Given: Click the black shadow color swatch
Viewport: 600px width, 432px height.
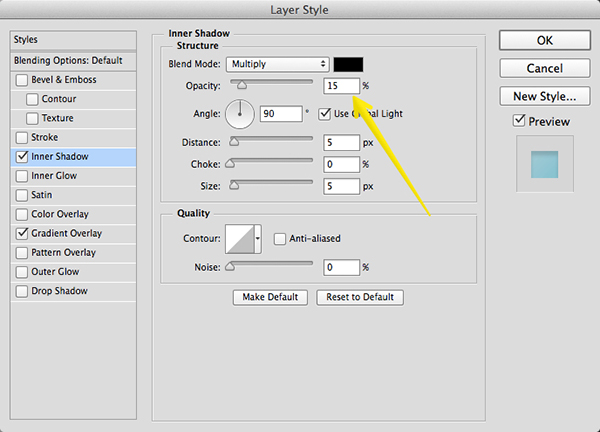Looking at the screenshot, I should tap(348, 64).
